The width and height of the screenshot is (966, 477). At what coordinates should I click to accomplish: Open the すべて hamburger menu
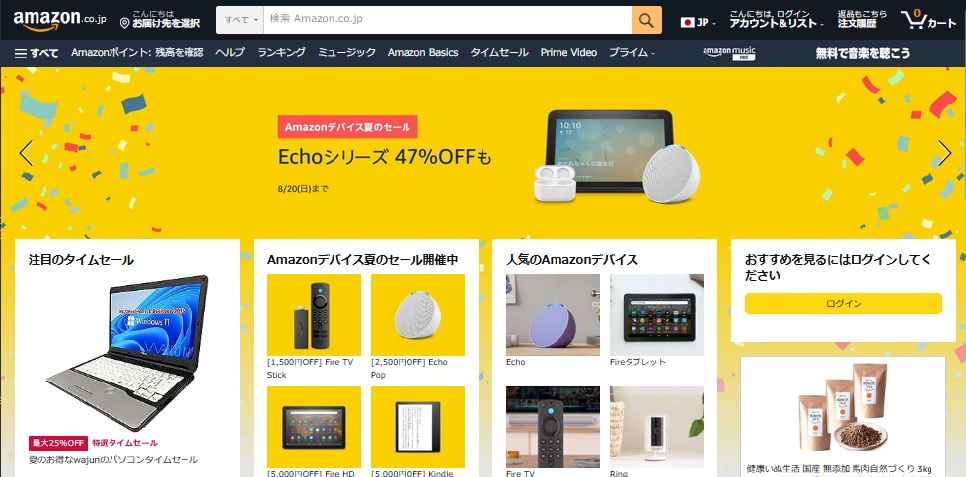coord(36,53)
